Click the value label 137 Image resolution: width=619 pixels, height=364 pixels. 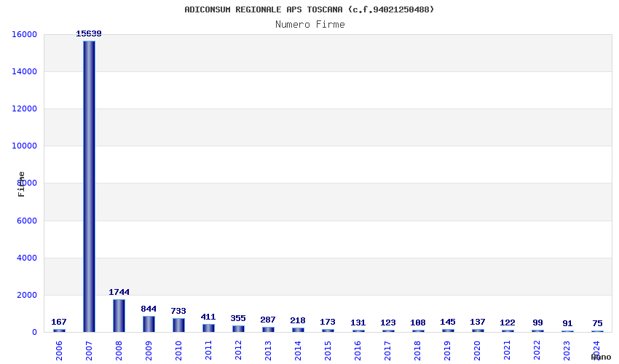478,323
